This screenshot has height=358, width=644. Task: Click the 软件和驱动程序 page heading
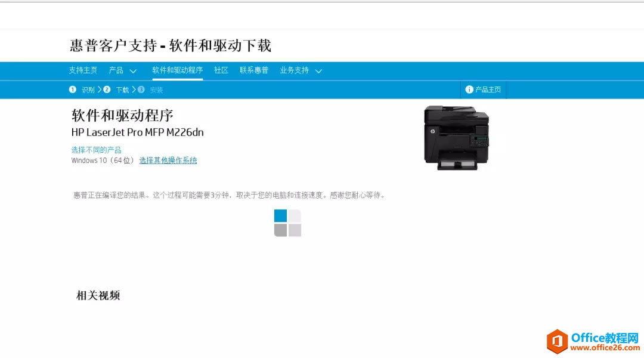click(122, 116)
